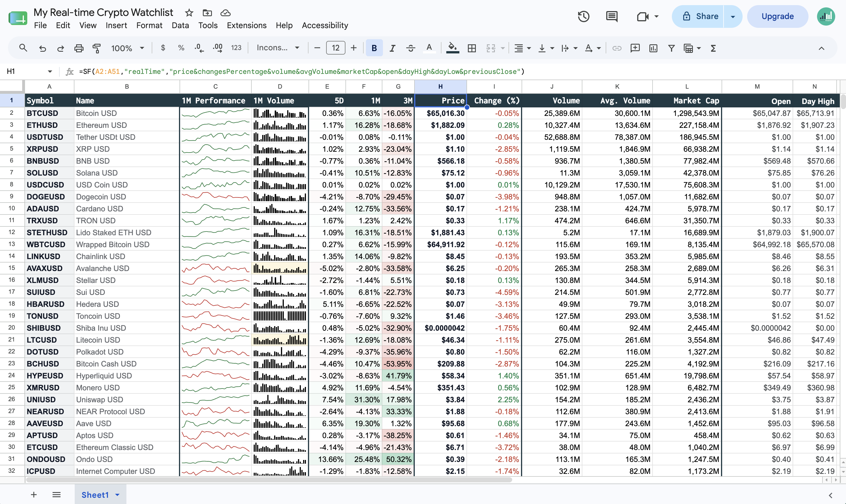Image resolution: width=846 pixels, height=504 pixels.
Task: Click the horizontal scrollbar
Action: [x=268, y=480]
